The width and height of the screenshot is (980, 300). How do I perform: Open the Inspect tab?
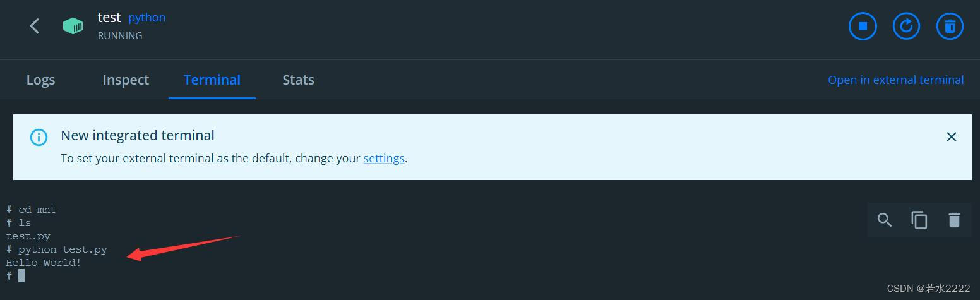[x=126, y=80]
